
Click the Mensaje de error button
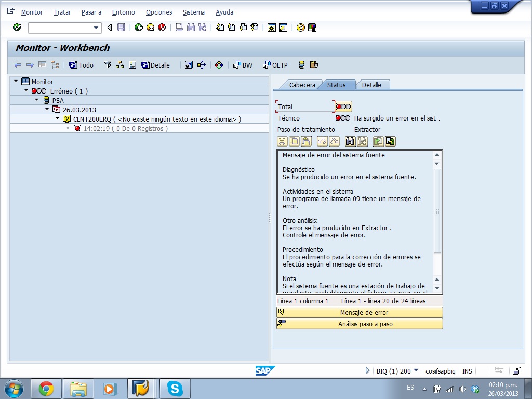360,312
